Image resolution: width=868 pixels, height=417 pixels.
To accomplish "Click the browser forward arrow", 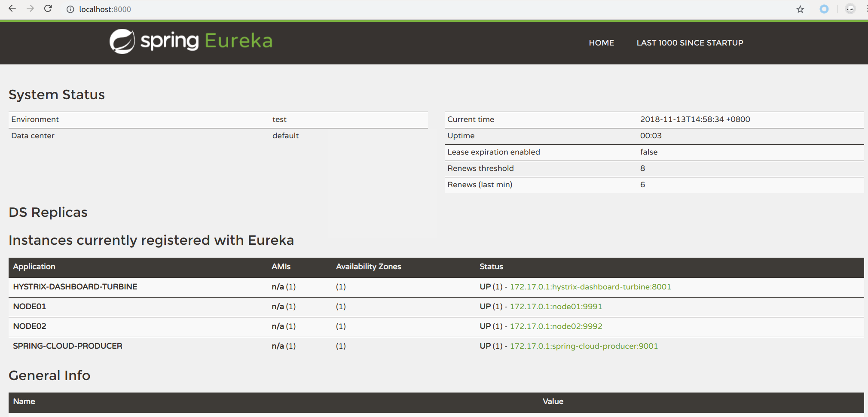I will click(x=30, y=9).
